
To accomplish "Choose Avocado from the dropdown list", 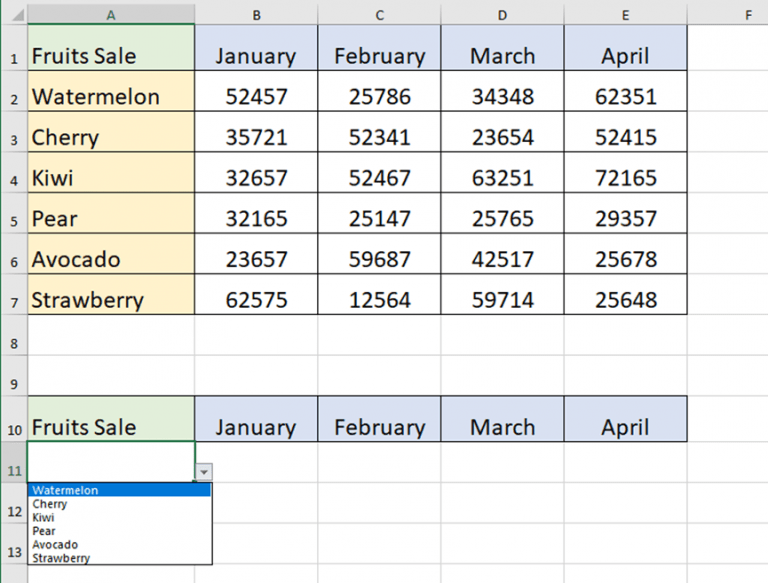I will pyautogui.click(x=120, y=544).
